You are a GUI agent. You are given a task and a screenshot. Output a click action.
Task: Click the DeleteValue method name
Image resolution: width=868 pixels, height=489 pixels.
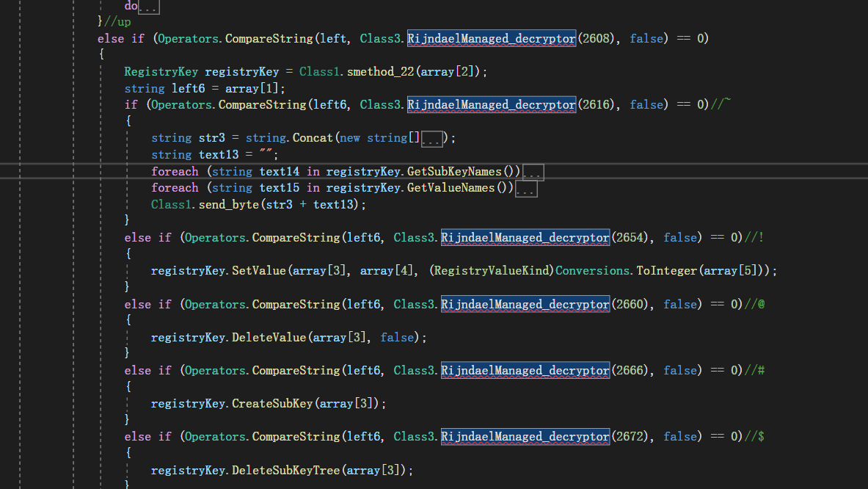point(269,337)
